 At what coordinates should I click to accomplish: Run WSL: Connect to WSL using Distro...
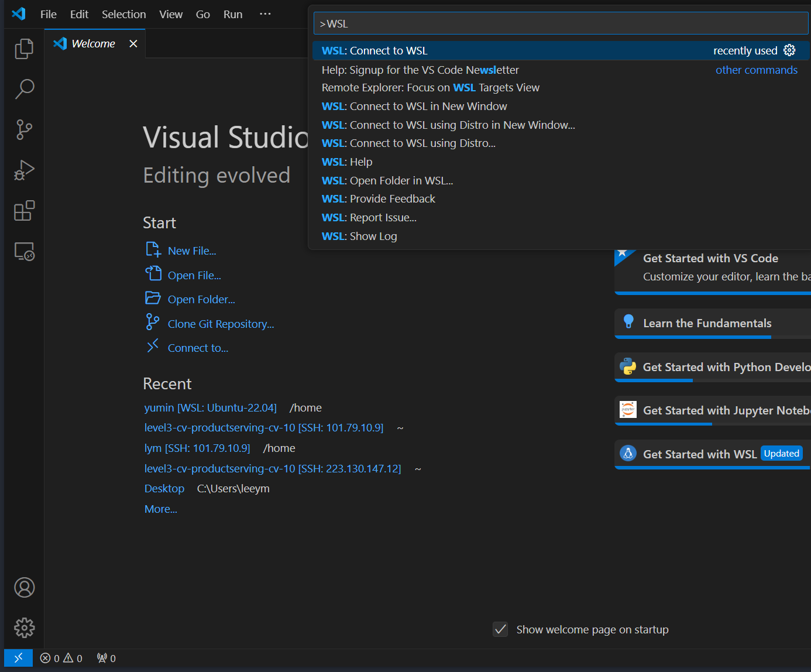click(x=561, y=143)
